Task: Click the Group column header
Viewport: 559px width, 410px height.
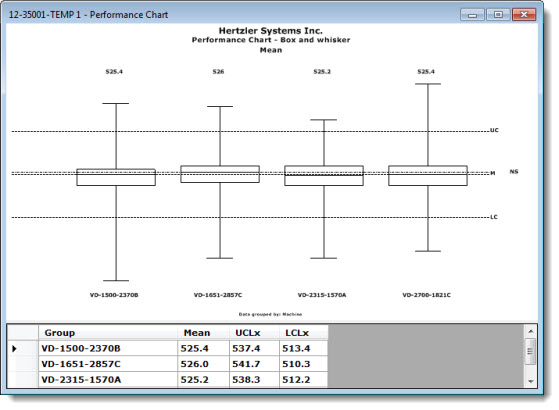Action: (108, 333)
